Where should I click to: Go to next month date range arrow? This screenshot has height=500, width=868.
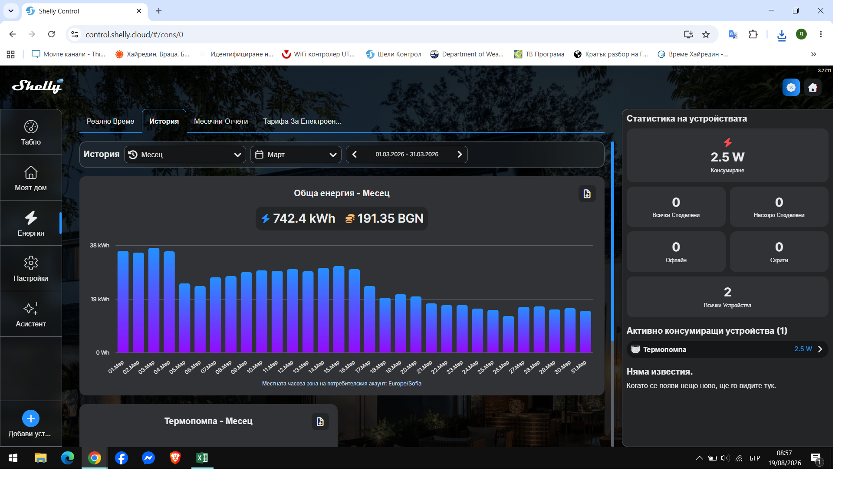[x=460, y=155]
